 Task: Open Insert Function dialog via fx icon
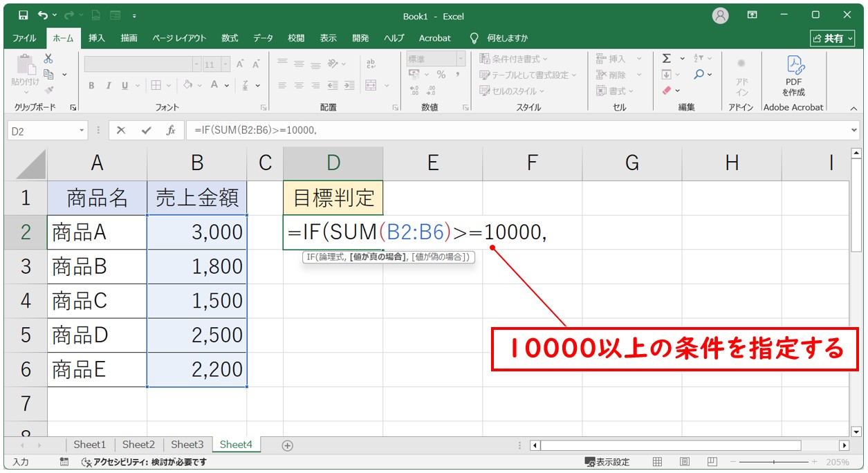pos(171,130)
